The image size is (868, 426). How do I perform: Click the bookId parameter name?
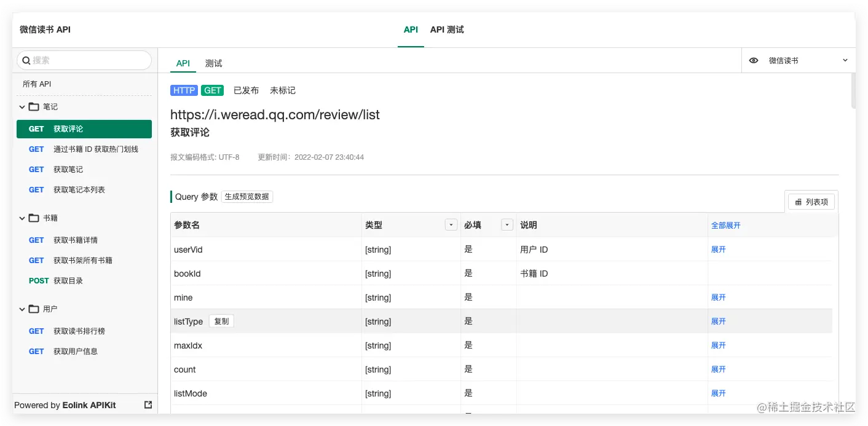coord(187,274)
